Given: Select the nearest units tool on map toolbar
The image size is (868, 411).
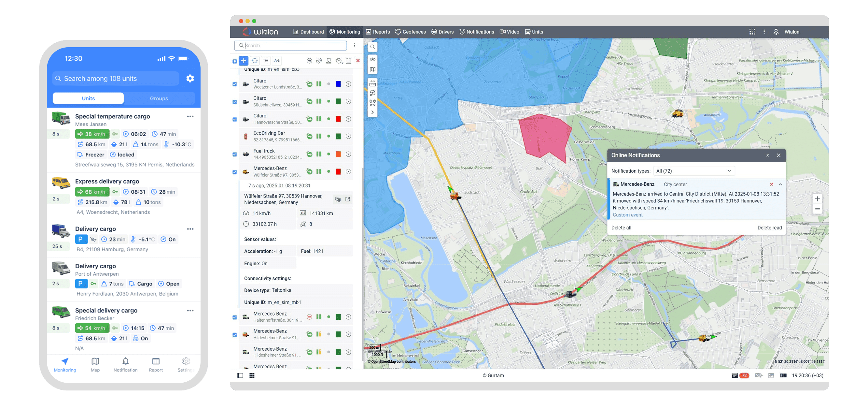Looking at the screenshot, I should click(372, 103).
